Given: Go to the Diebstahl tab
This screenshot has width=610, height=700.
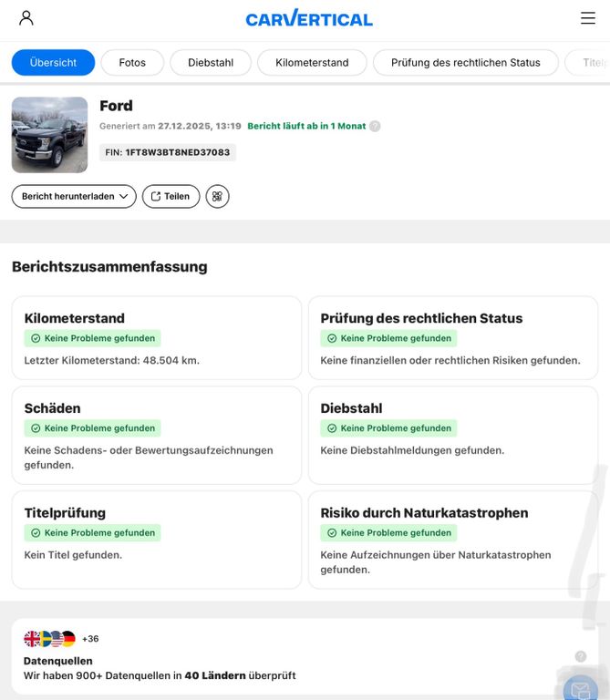Looking at the screenshot, I should click(x=211, y=63).
